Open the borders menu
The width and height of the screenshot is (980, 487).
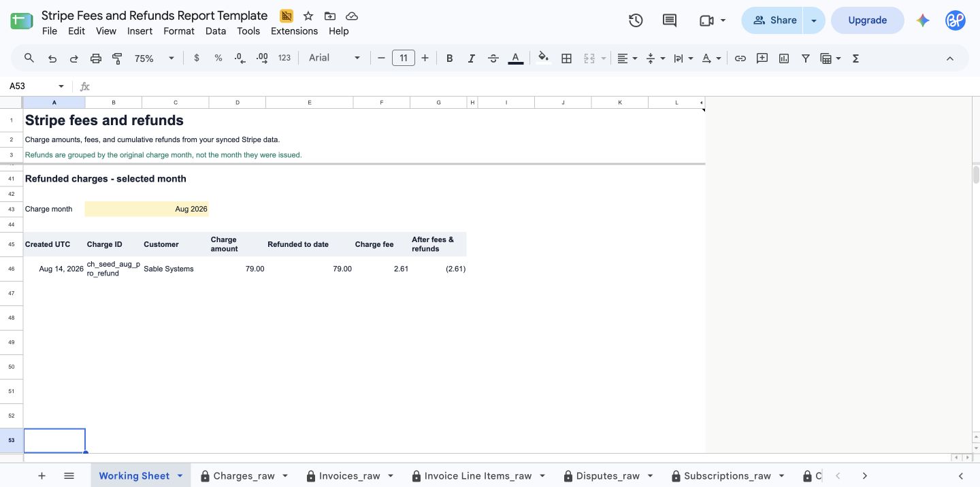pos(566,58)
